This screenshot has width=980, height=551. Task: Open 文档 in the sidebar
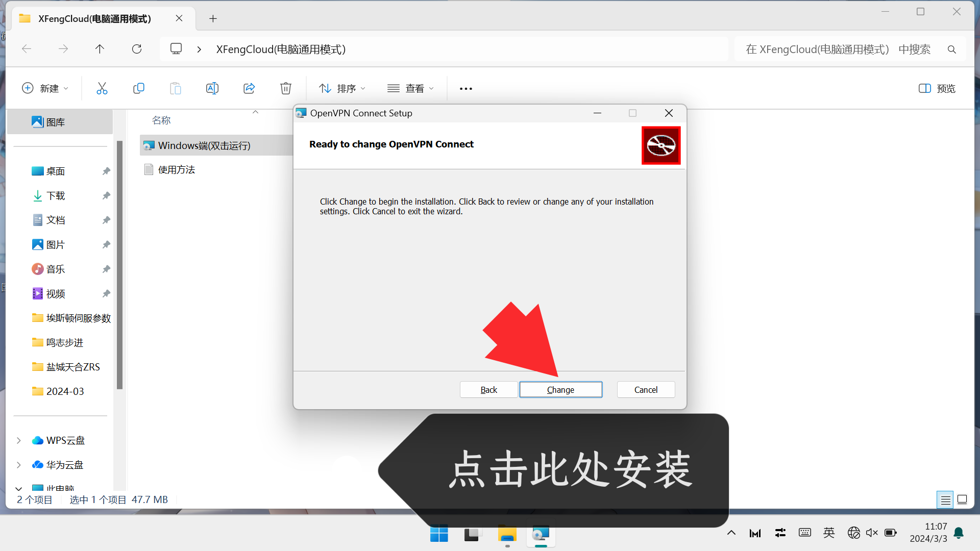tap(55, 220)
